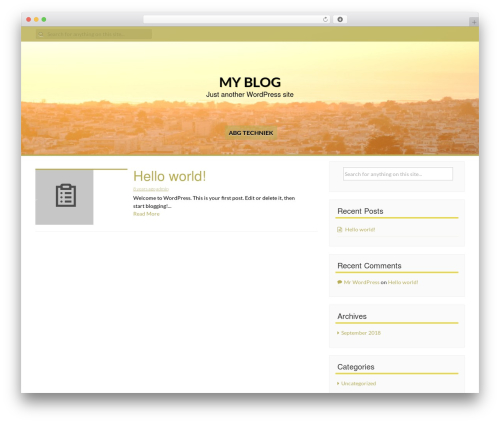Screen dimensions: 500x423
Task: Click the top header site search field
Action: [94, 34]
